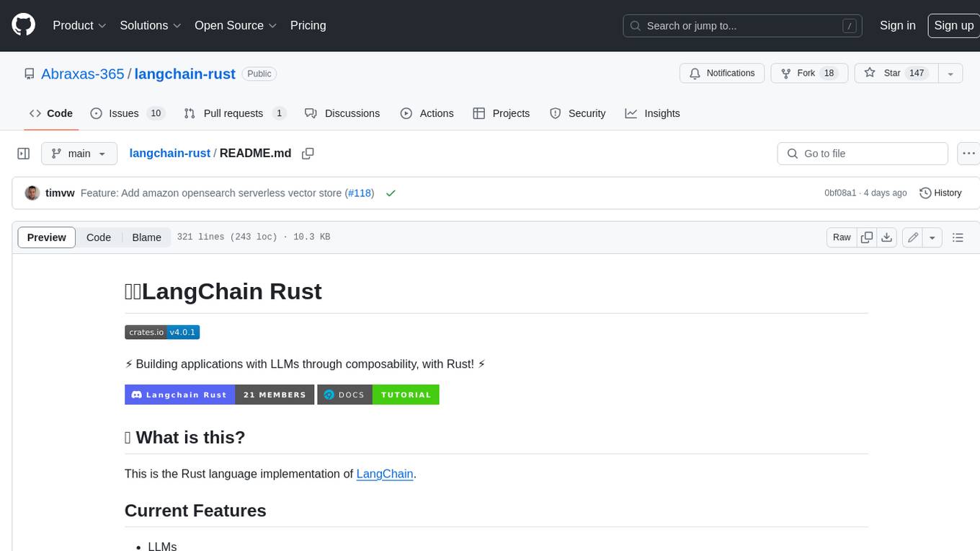Screen dimensions: 980x551
Task: Edit this file with pencil icon
Action: [x=913, y=237]
